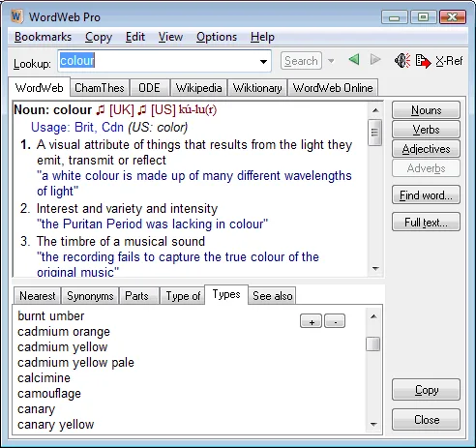Select cadmium orange in the Types list
This screenshot has width=476, height=448.
(64, 332)
